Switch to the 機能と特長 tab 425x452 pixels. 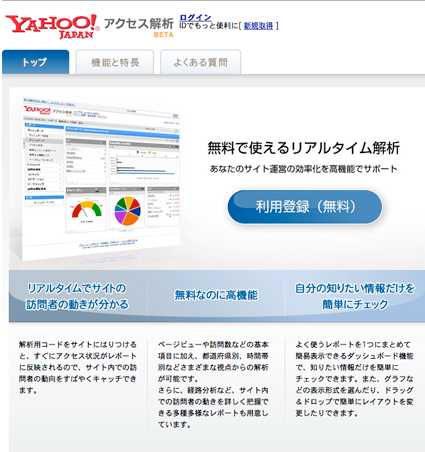click(x=115, y=62)
